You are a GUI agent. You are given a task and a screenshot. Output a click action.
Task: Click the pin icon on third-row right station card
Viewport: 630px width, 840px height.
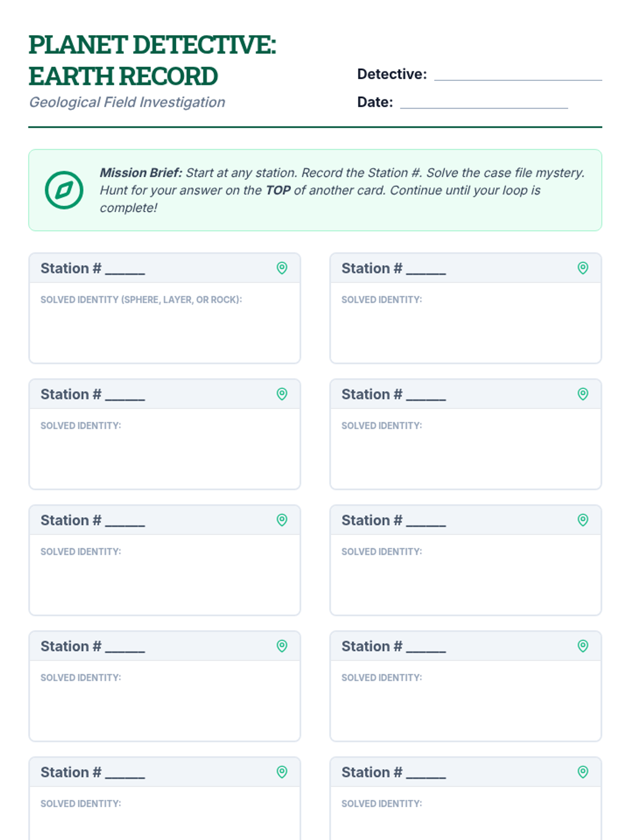[583, 520]
